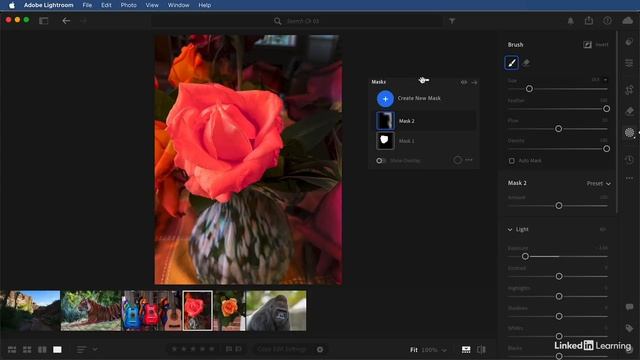Click the blue Create New Mask plus button

coord(385,99)
